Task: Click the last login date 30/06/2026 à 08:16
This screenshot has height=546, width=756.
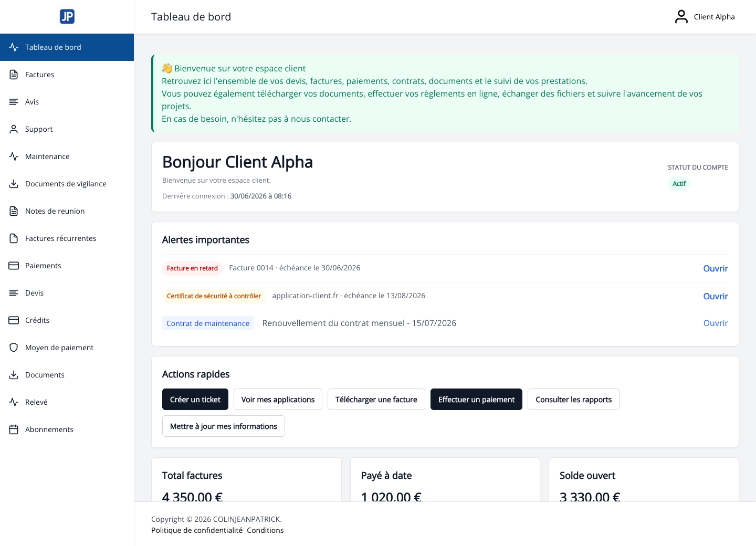Action: coord(261,196)
